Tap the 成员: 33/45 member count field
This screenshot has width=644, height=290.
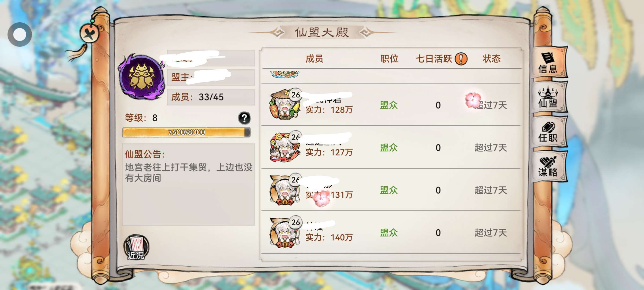pos(211,97)
